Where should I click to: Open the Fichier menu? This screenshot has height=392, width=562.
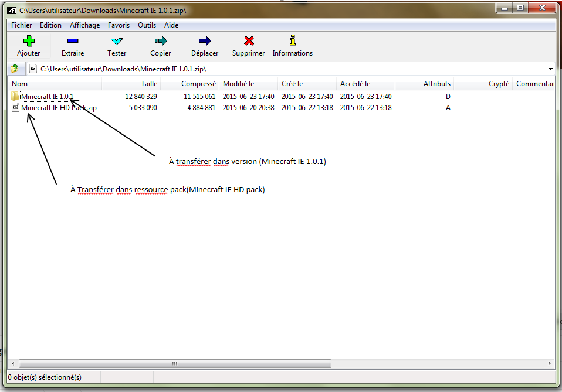coord(21,25)
